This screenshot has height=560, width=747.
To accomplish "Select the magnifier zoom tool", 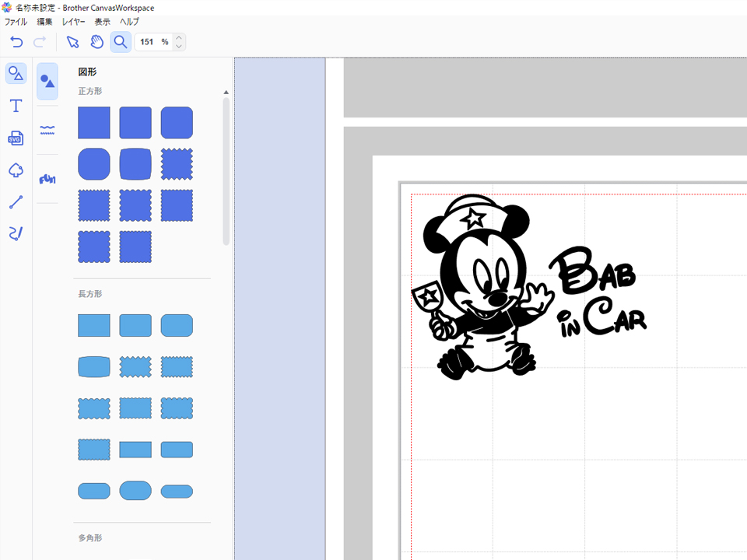I will point(121,42).
